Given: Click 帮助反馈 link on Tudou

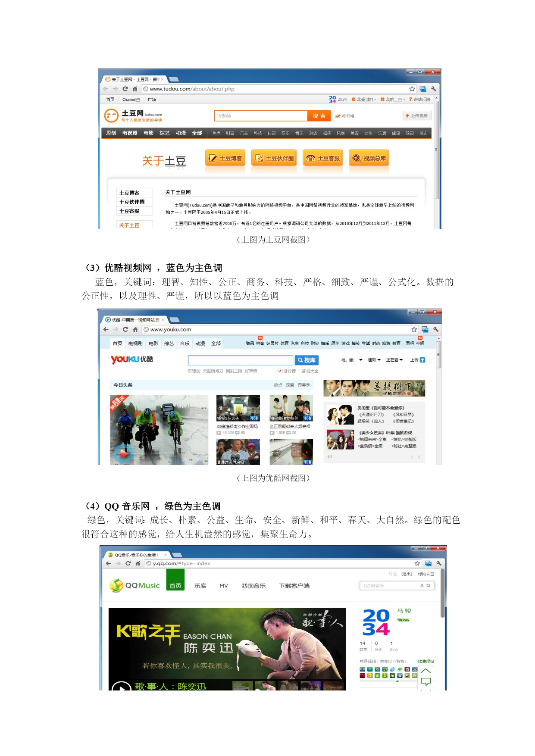Looking at the screenshot, I should click(419, 100).
